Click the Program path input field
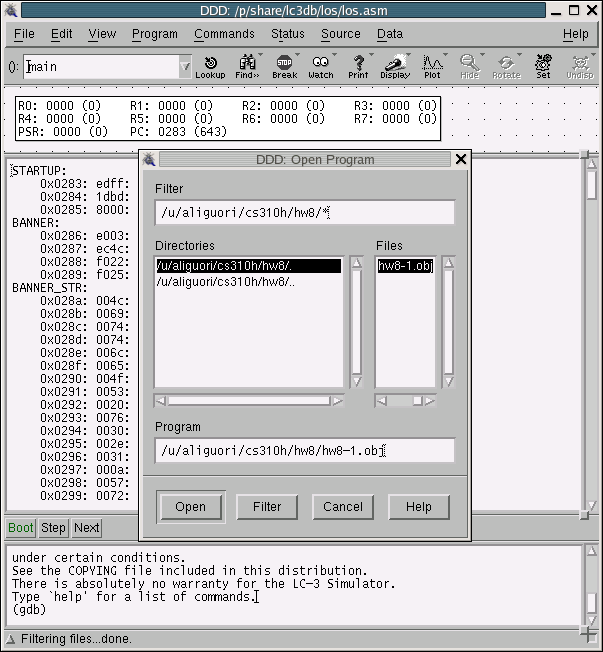This screenshot has height=652, width=603. click(x=304, y=450)
